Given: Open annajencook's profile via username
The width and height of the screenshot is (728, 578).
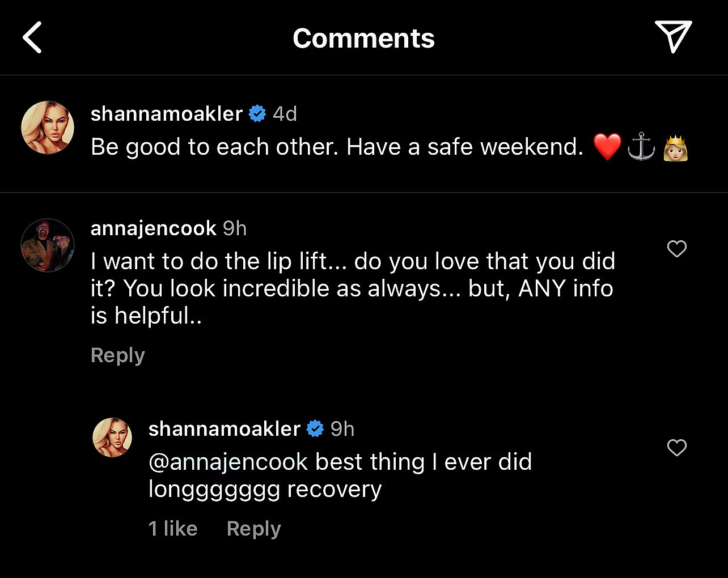Looking at the screenshot, I should pos(153,228).
